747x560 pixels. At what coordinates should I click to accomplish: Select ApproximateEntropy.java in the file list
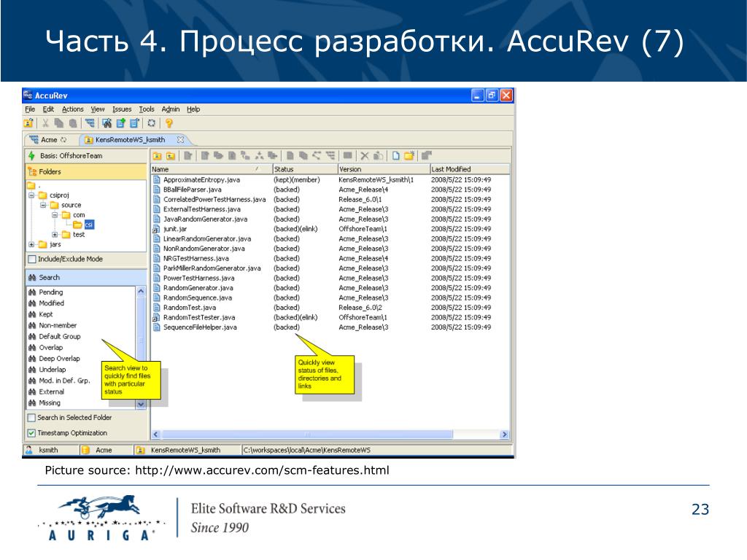201,180
